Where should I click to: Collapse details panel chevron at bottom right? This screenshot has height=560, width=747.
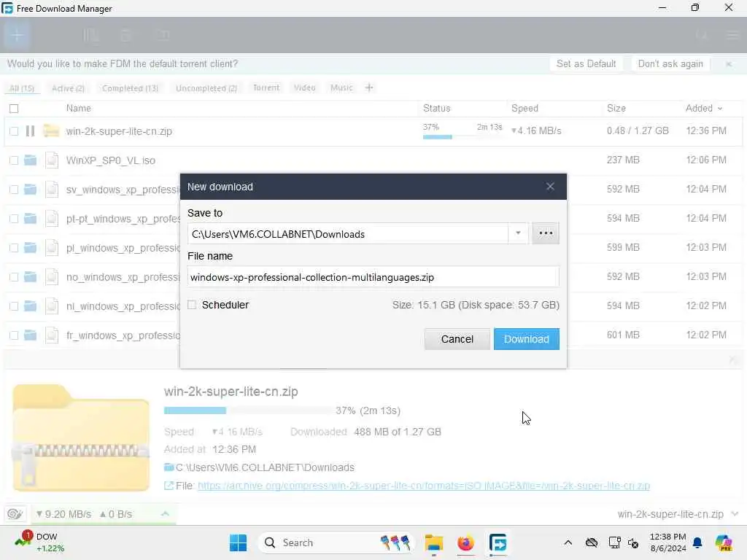pos(735,514)
